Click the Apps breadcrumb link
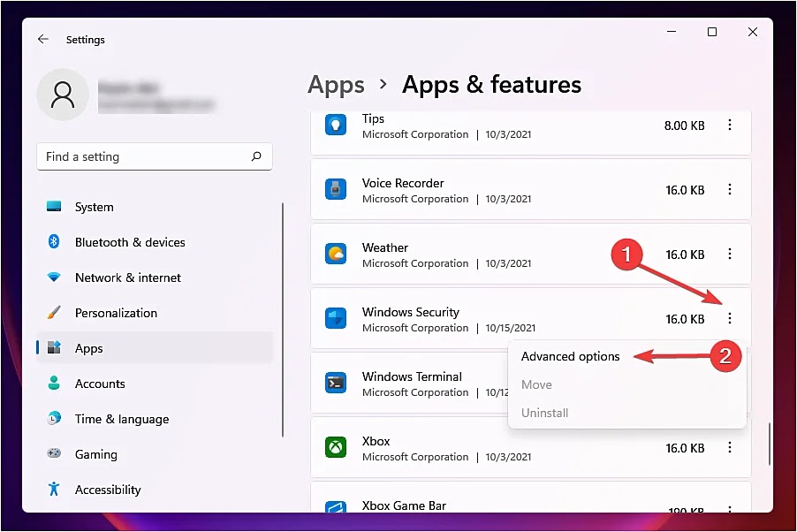Viewport: 797px width, 532px height. coord(336,85)
